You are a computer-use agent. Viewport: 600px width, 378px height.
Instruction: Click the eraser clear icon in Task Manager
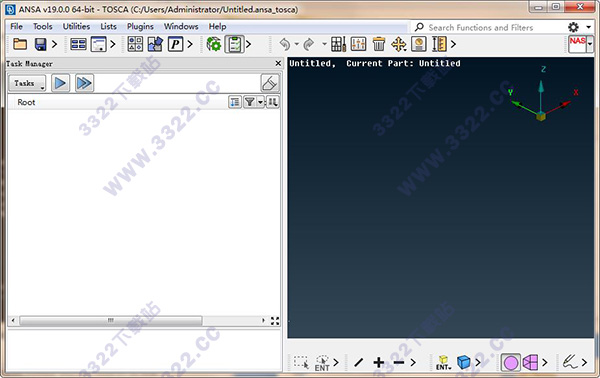coord(270,83)
